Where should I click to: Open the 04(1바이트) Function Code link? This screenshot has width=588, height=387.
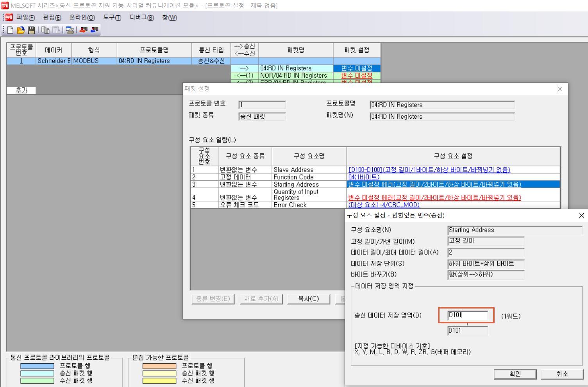tap(364, 177)
